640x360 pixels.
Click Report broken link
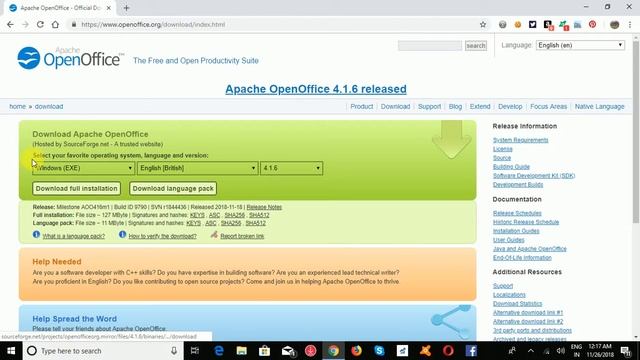242,236
